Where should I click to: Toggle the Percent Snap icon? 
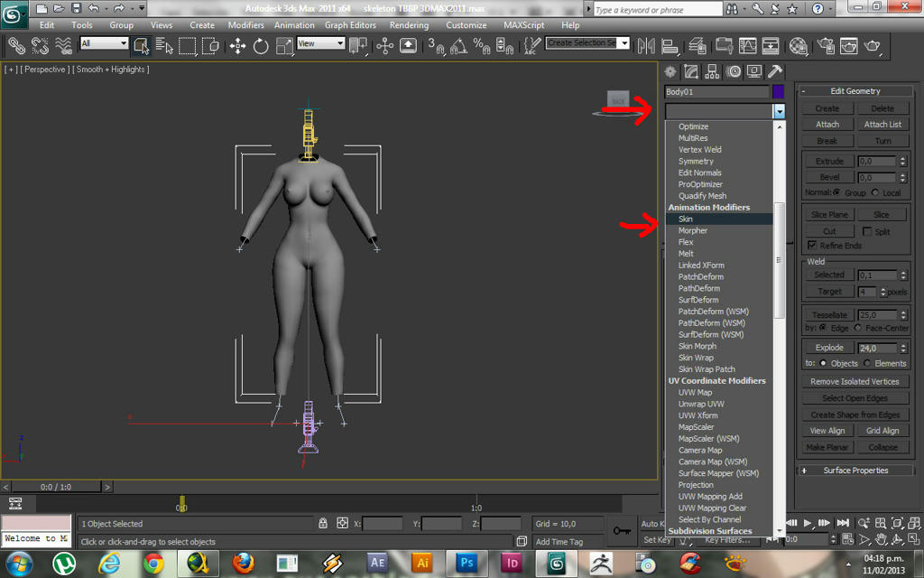click(482, 45)
